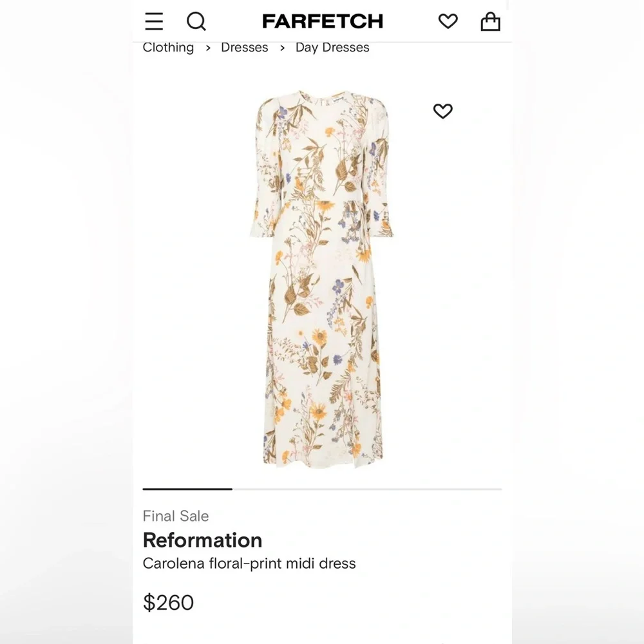Click the Carolena floral-print midi dress title
The image size is (644, 644).
(x=249, y=563)
